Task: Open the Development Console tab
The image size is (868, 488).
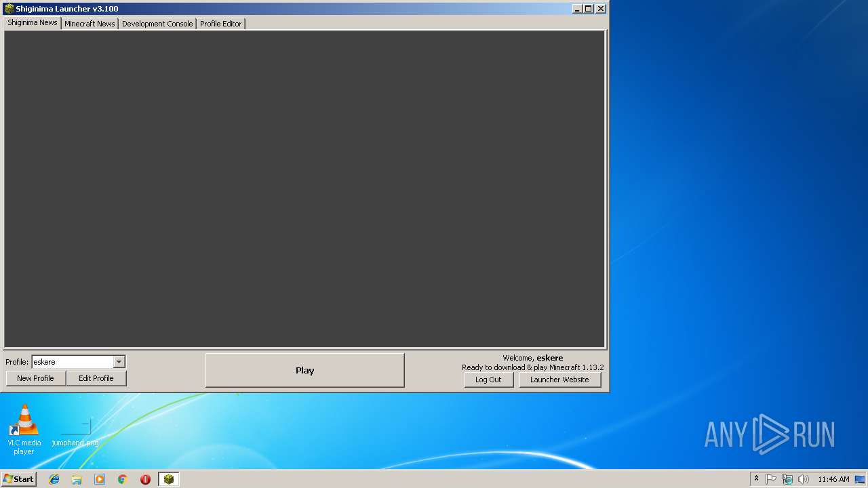Action: [157, 24]
